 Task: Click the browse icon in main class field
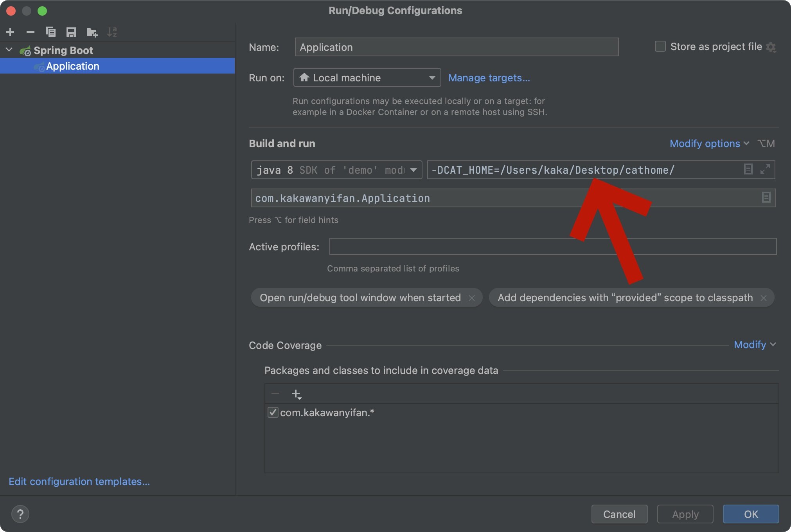click(x=766, y=198)
